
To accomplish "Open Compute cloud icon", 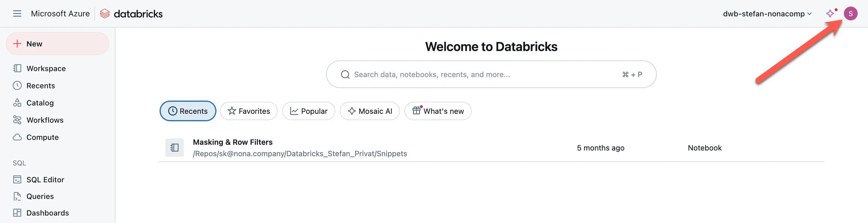I will coord(17,137).
